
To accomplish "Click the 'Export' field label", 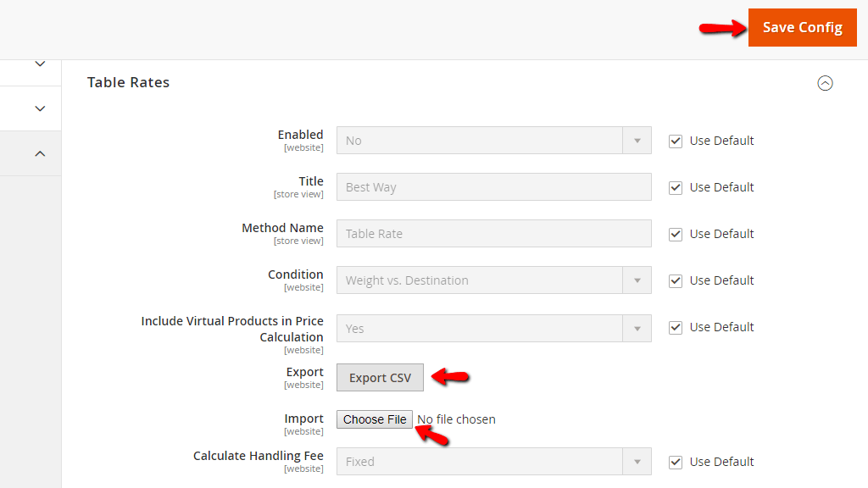I will [305, 372].
